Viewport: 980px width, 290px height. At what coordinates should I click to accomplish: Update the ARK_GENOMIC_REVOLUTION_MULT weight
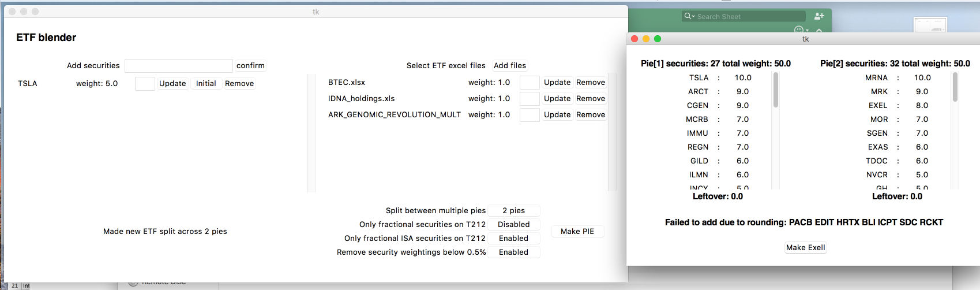point(557,114)
